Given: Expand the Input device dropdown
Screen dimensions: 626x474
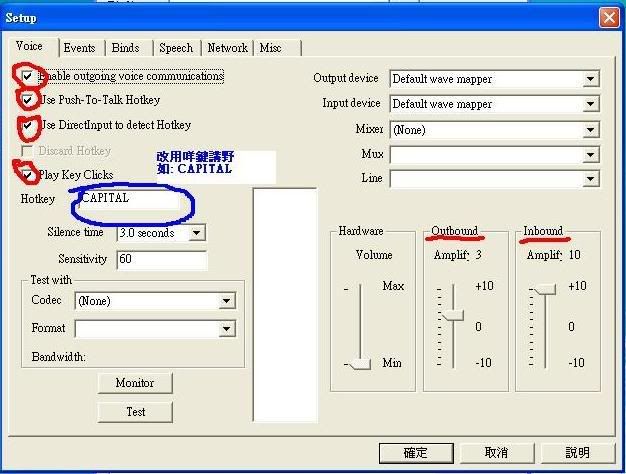Looking at the screenshot, I should coord(590,104).
